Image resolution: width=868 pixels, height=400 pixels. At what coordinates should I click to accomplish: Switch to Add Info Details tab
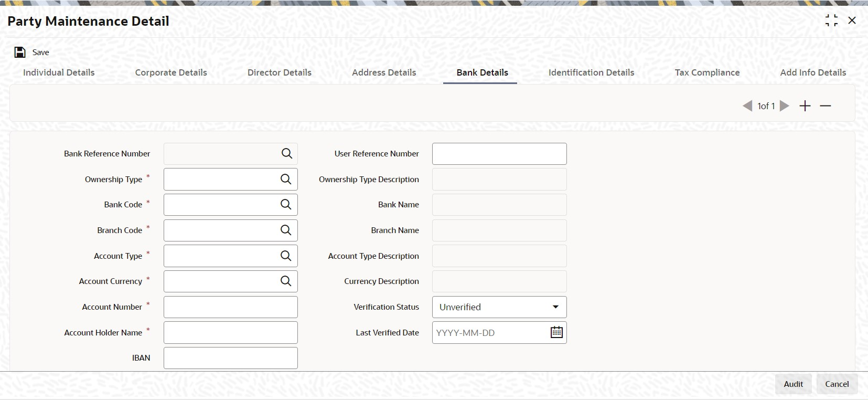[x=813, y=72]
